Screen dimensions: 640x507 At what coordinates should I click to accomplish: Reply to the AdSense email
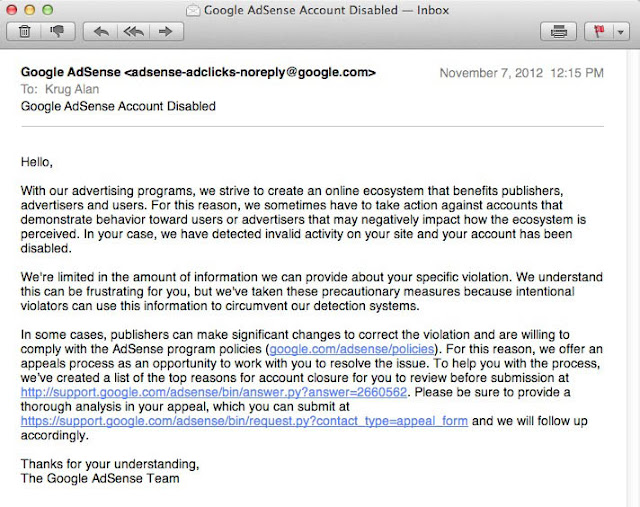click(x=101, y=31)
